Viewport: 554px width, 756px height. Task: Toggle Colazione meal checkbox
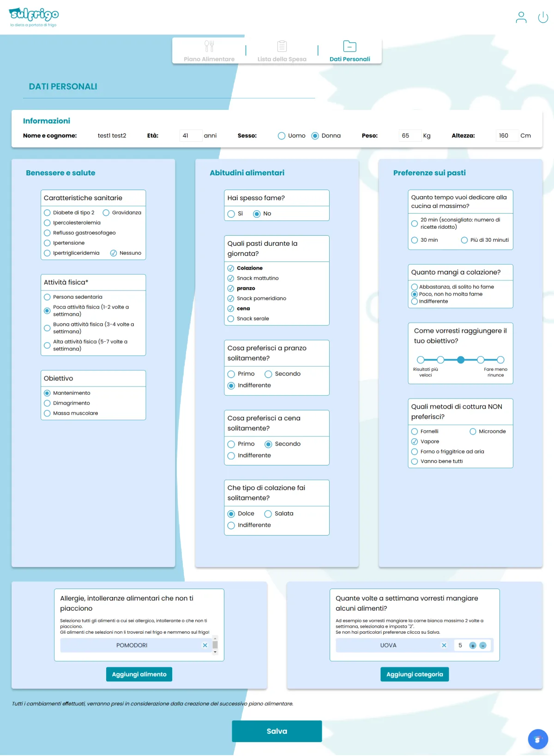pos(231,268)
